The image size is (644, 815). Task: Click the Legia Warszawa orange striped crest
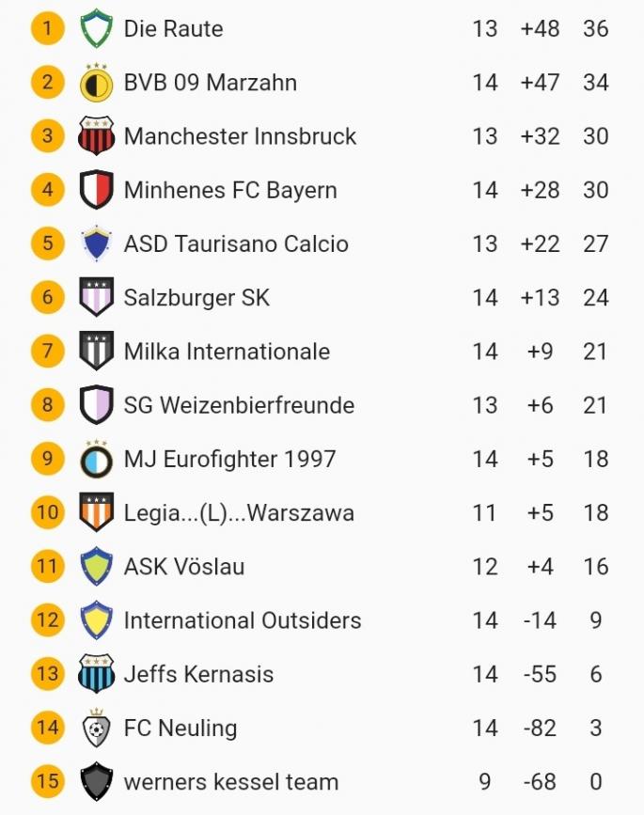(96, 512)
